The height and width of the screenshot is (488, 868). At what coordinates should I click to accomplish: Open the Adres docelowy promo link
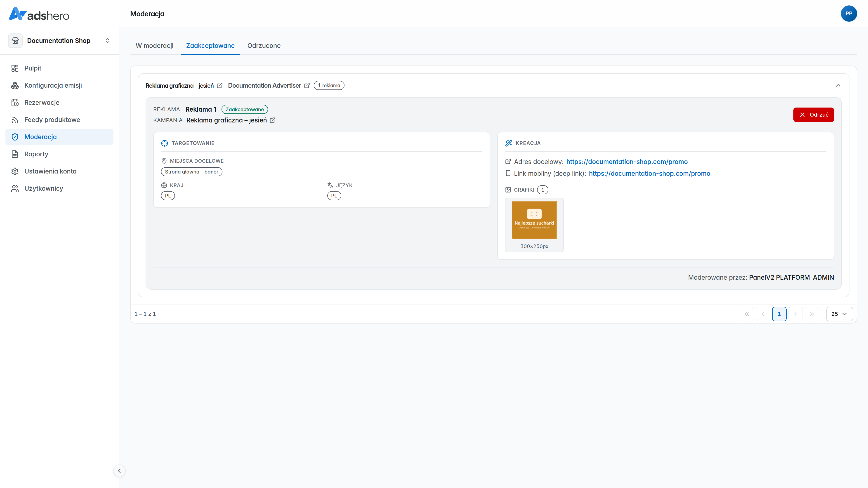click(x=627, y=162)
